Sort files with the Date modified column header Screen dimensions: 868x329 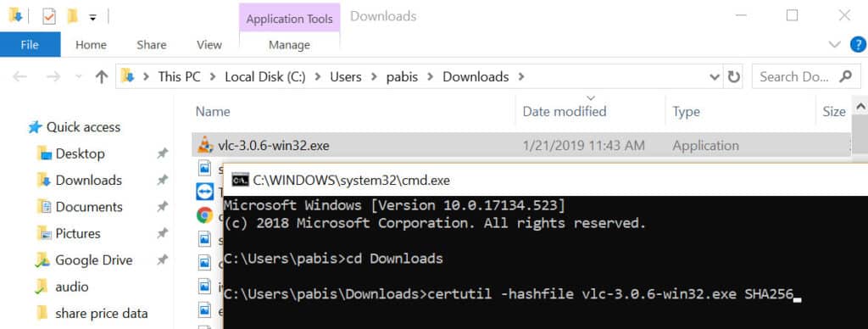[564, 111]
